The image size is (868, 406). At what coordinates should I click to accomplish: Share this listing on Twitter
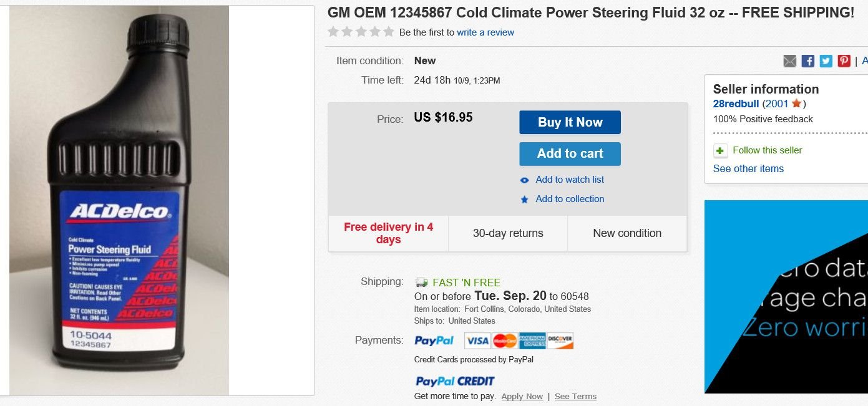826,60
